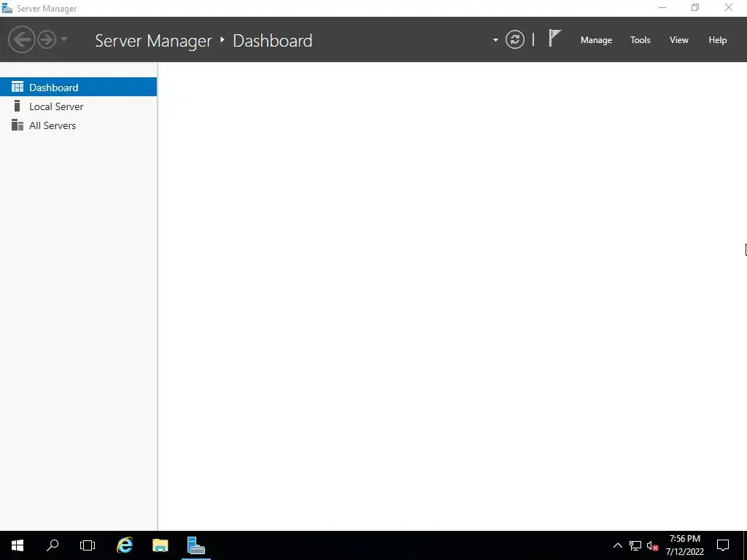
Task: Click the Refresh dashboard icon
Action: [x=514, y=39]
